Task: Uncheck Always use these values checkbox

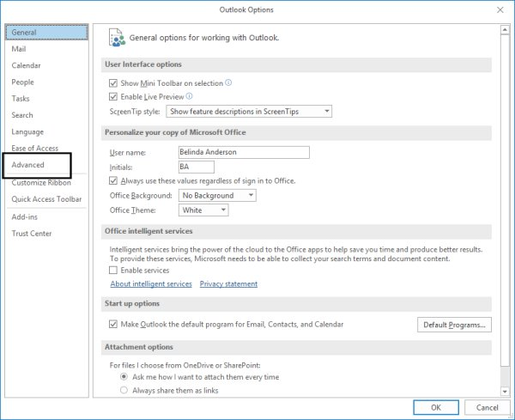Action: (113, 180)
